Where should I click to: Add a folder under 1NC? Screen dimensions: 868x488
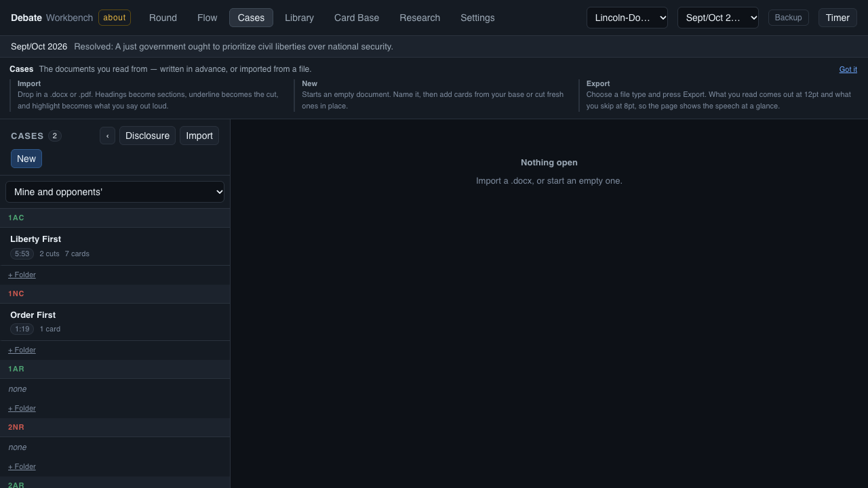[x=22, y=350]
